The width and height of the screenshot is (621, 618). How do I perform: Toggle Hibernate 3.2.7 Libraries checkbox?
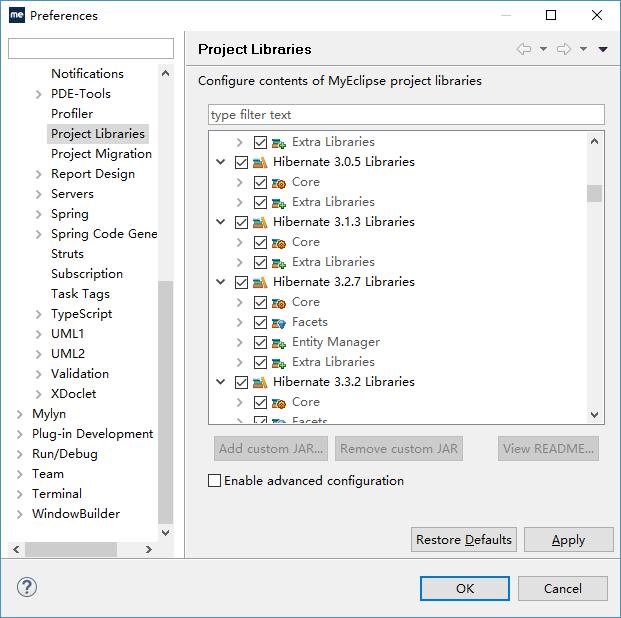[x=241, y=282]
